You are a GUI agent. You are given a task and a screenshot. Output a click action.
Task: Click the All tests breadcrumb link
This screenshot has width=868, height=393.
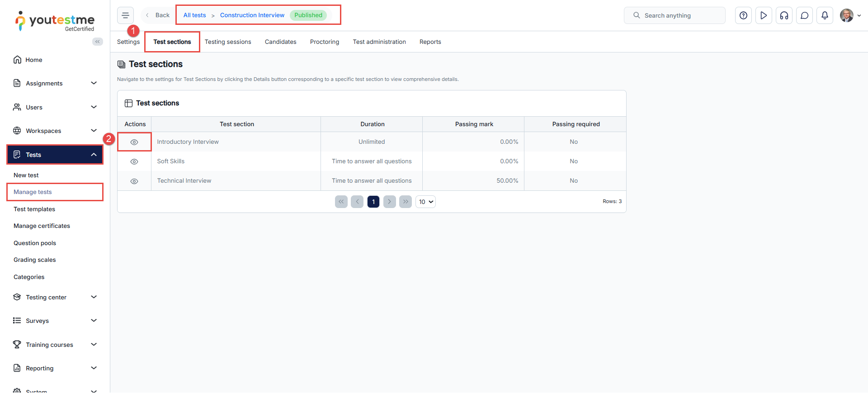pyautogui.click(x=194, y=15)
